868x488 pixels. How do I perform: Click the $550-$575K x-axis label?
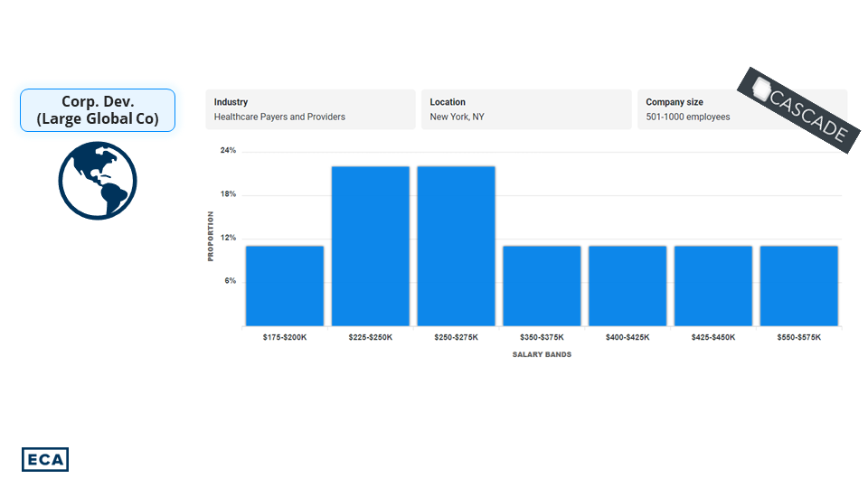coord(798,337)
